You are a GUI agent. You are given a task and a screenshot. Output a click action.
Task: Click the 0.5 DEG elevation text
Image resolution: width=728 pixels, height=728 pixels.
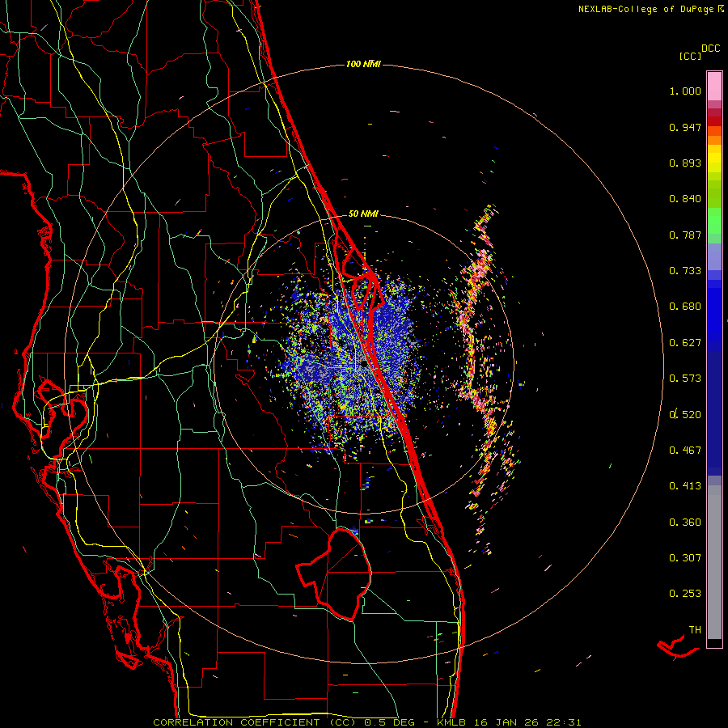(389, 722)
